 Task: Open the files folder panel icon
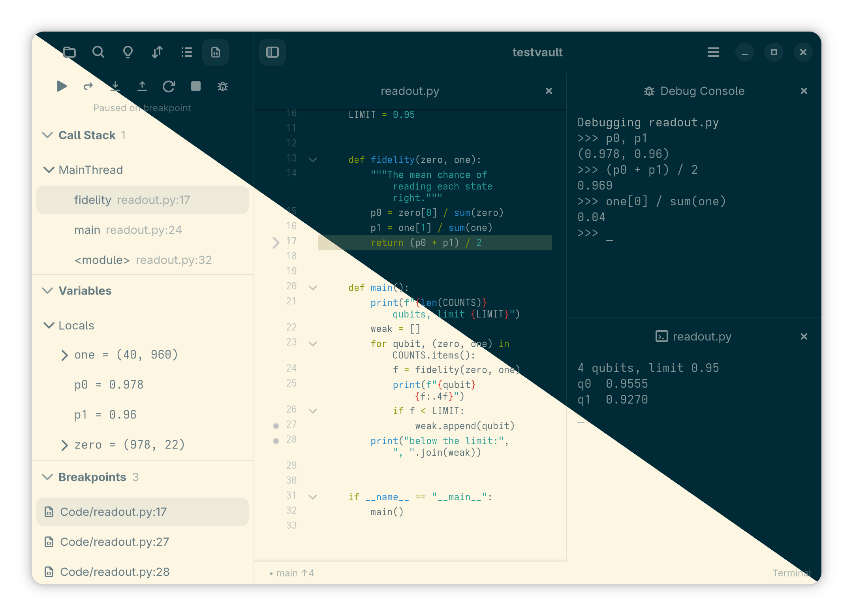point(70,52)
